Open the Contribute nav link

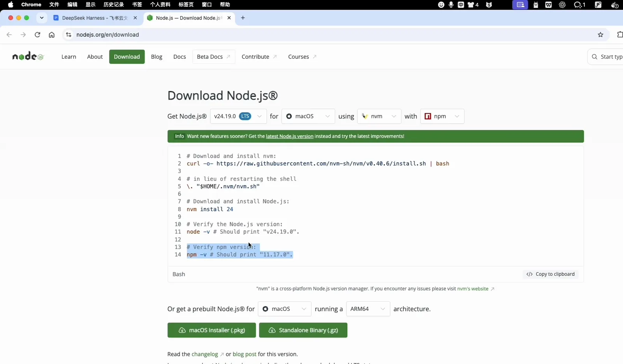click(259, 57)
